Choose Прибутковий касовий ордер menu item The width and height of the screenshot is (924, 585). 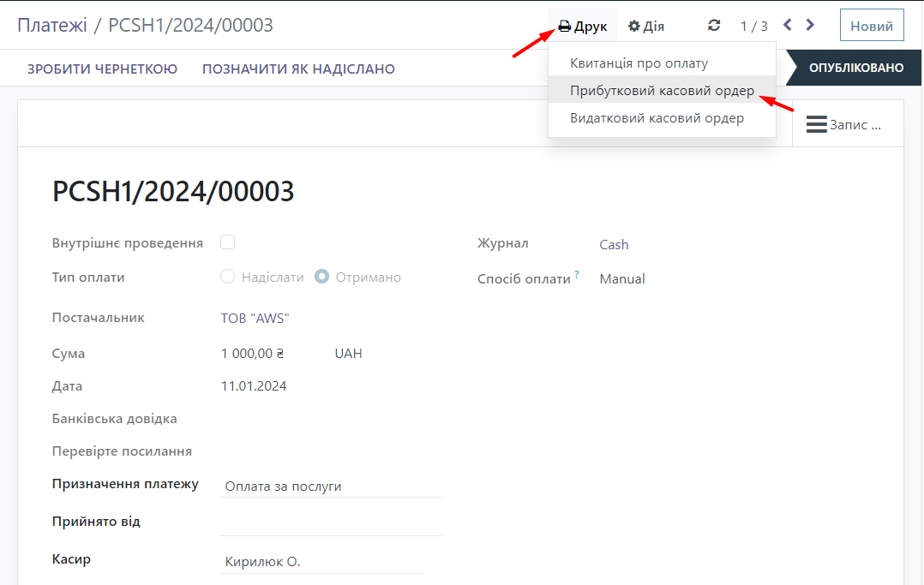tap(662, 91)
